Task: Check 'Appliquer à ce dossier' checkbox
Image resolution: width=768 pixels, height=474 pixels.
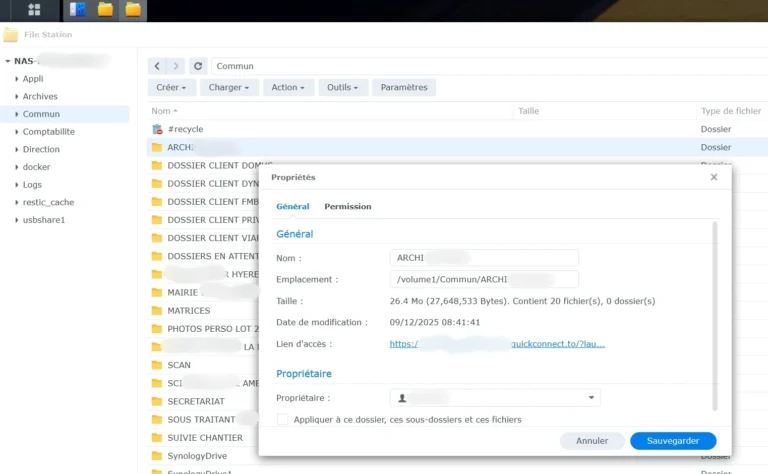Action: [x=283, y=420]
